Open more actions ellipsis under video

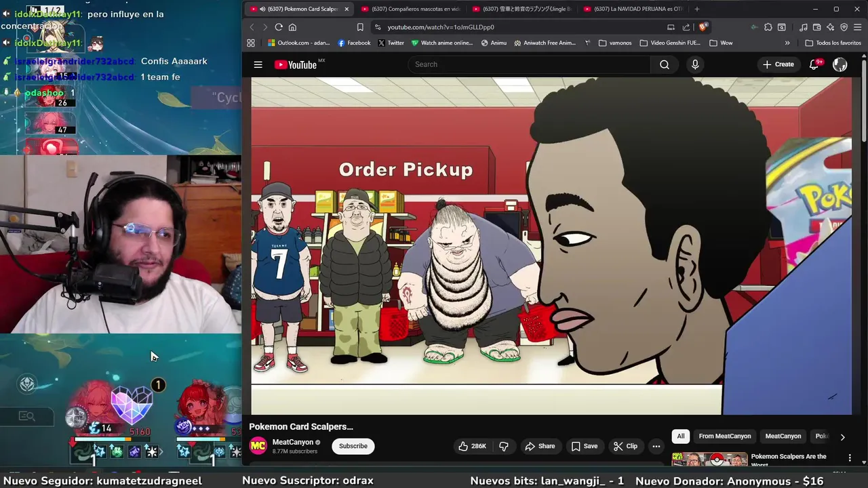tap(656, 446)
